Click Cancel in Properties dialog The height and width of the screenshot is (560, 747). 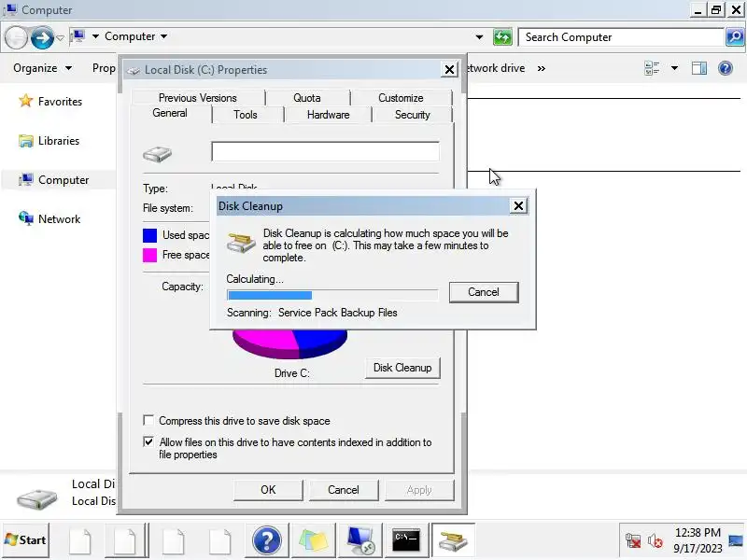344,489
